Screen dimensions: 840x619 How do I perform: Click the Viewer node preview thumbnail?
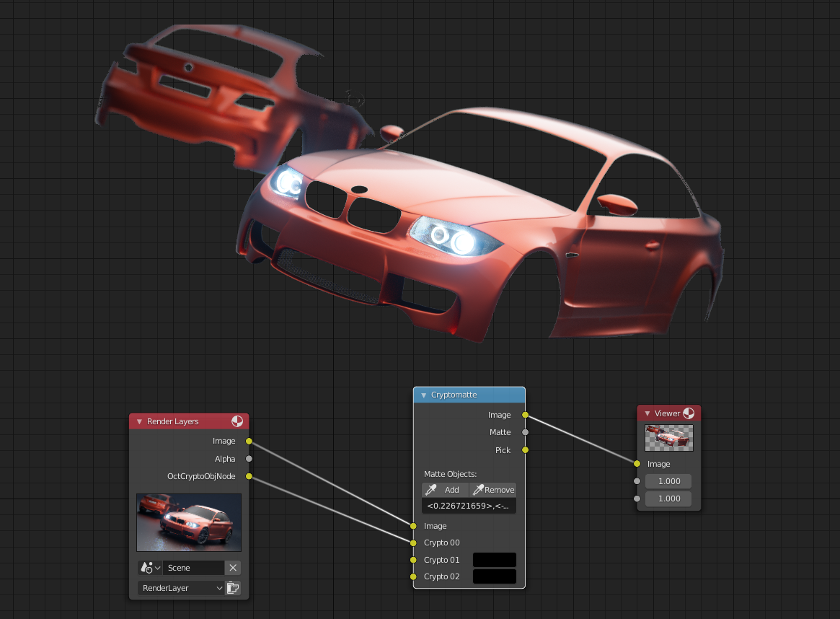[668, 438]
